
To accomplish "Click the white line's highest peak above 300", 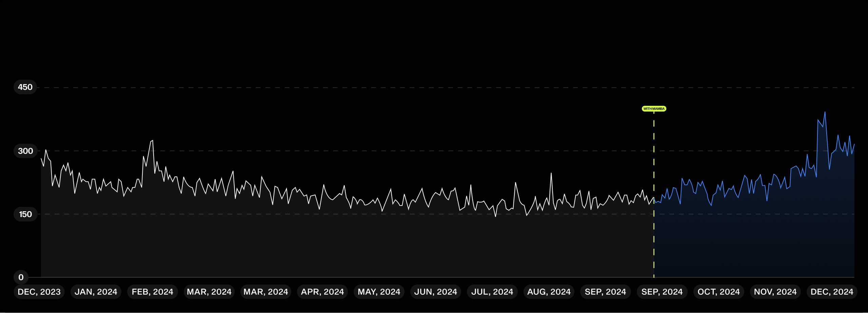I will pos(153,141).
